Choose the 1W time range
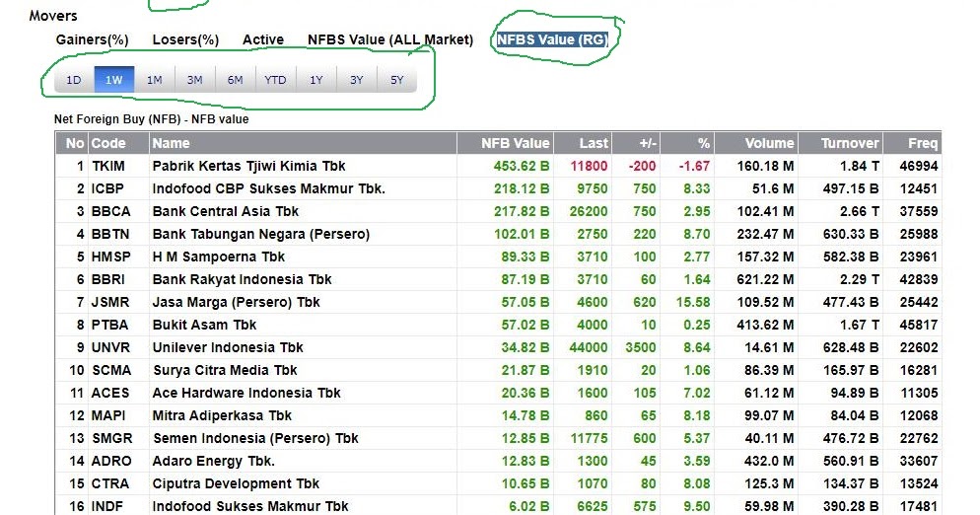The height and width of the screenshot is (515, 980). coord(113,80)
